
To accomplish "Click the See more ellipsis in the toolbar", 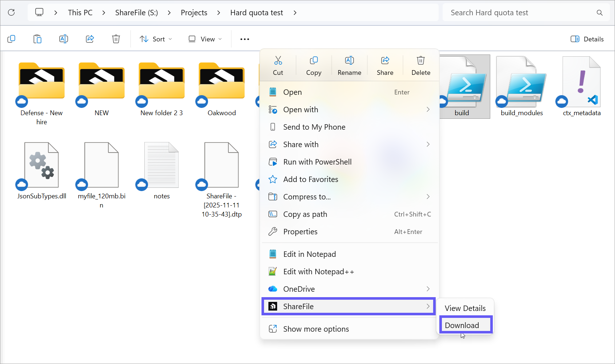I will pos(244,39).
